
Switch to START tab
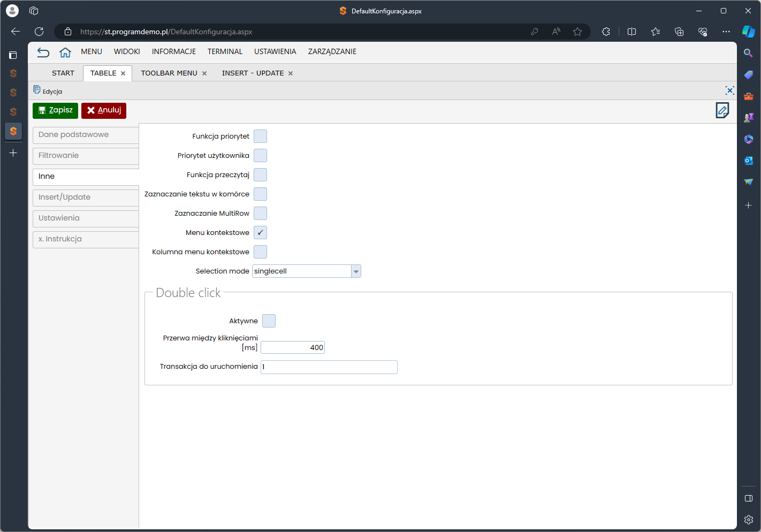(63, 73)
